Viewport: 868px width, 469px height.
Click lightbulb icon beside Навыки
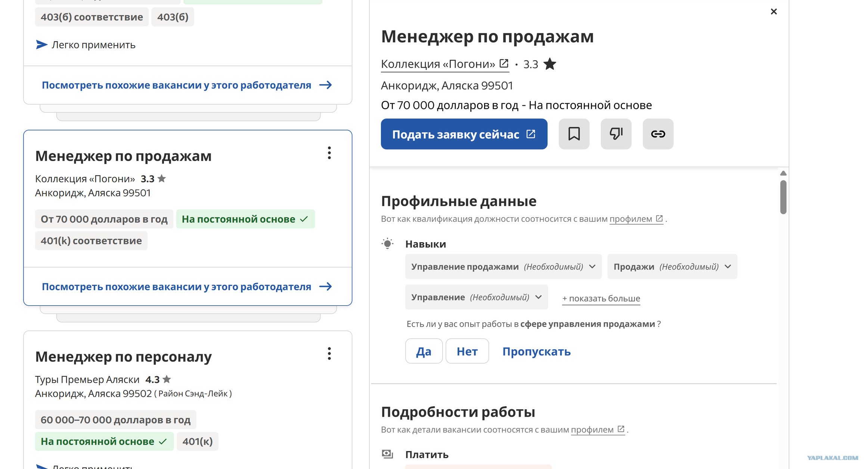pos(387,244)
